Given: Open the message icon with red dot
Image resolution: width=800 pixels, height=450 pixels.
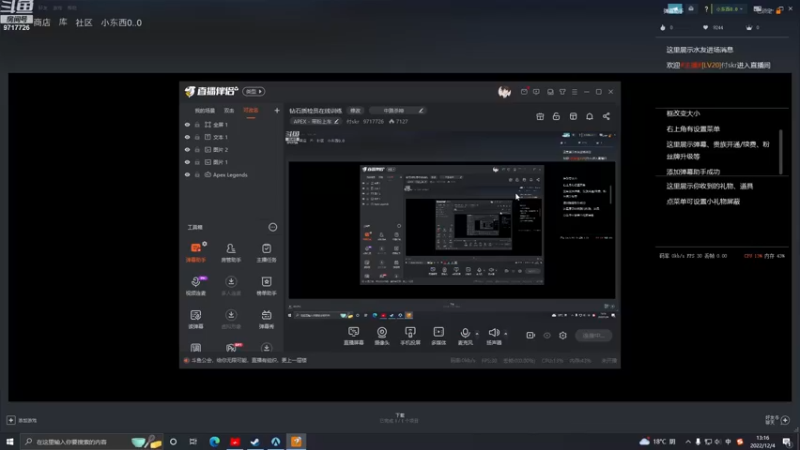Looking at the screenshot, I should pyautogui.click(x=524, y=92).
